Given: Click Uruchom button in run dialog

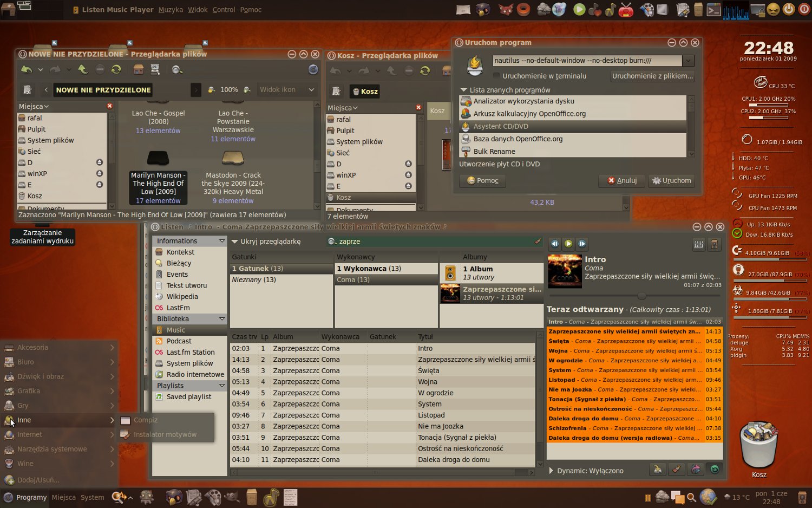Looking at the screenshot, I should pos(671,180).
